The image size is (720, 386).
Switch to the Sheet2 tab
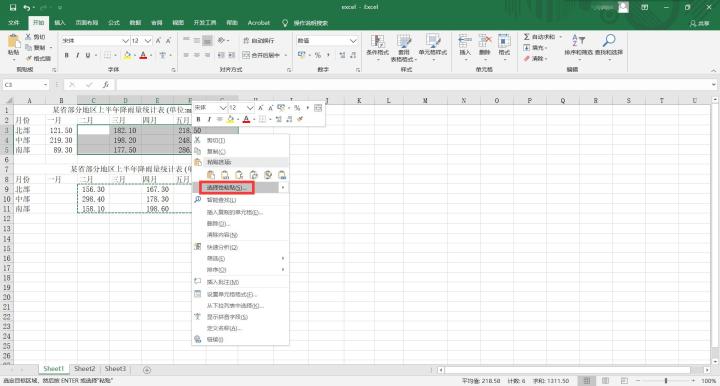point(84,369)
